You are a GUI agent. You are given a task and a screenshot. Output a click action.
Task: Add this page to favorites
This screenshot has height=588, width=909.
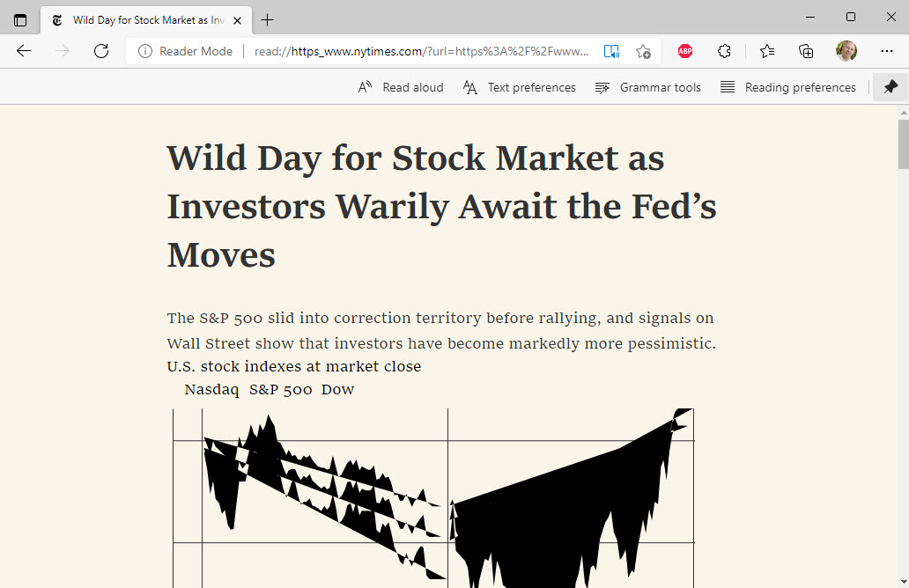[x=643, y=52]
